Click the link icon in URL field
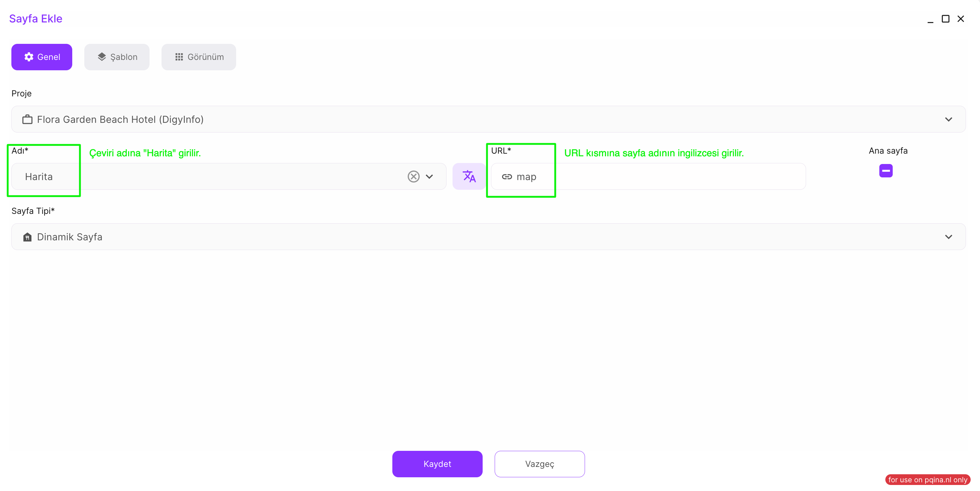 (x=506, y=177)
